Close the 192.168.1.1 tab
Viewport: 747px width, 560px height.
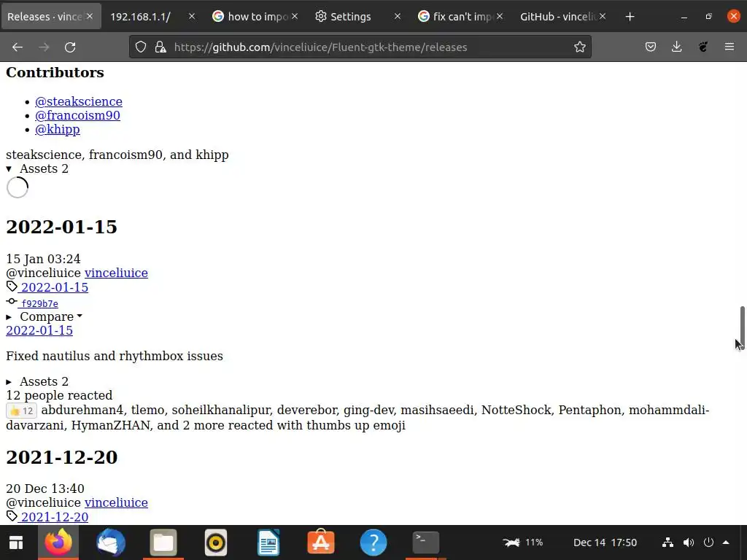pos(192,16)
